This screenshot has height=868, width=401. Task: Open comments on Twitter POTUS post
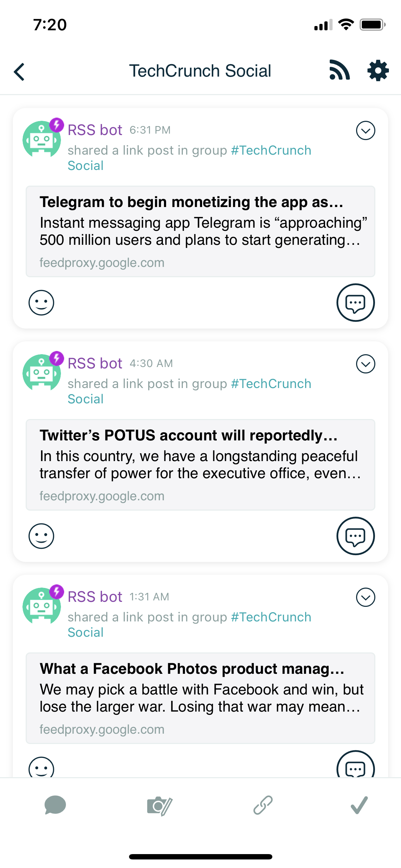355,536
